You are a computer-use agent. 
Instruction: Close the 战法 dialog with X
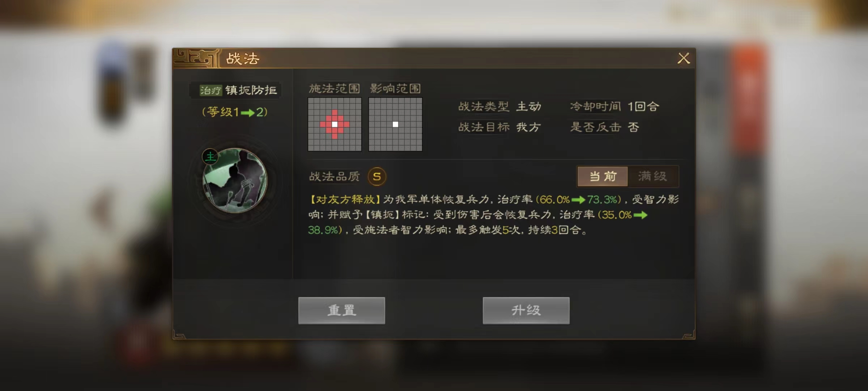(x=684, y=58)
